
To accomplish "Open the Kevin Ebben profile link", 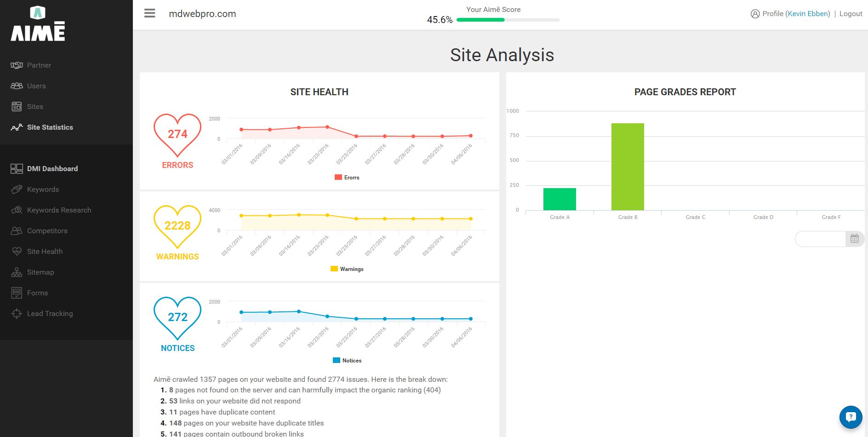I will coord(808,14).
